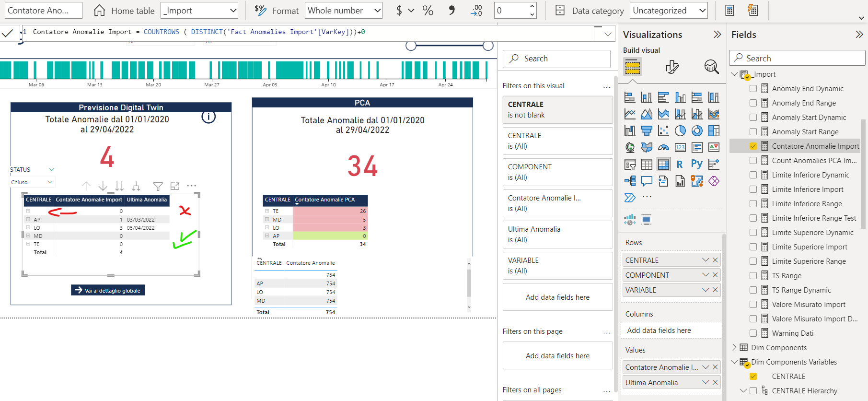Open the Home table dropdown
868x401 pixels.
click(x=199, y=11)
